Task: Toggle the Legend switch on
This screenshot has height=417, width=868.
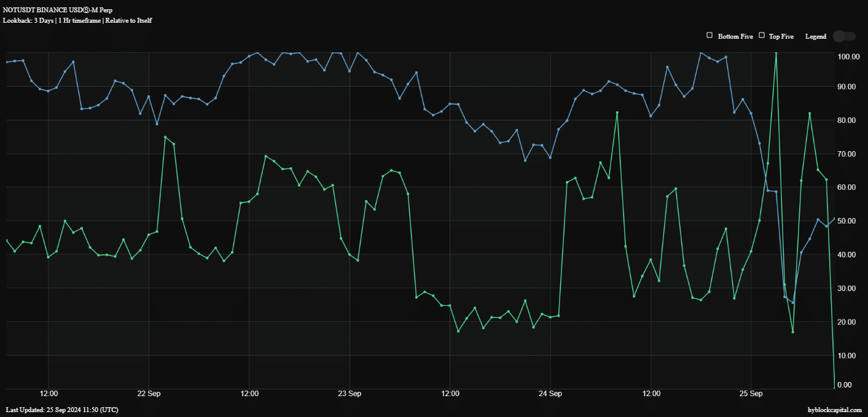Action: click(x=844, y=36)
